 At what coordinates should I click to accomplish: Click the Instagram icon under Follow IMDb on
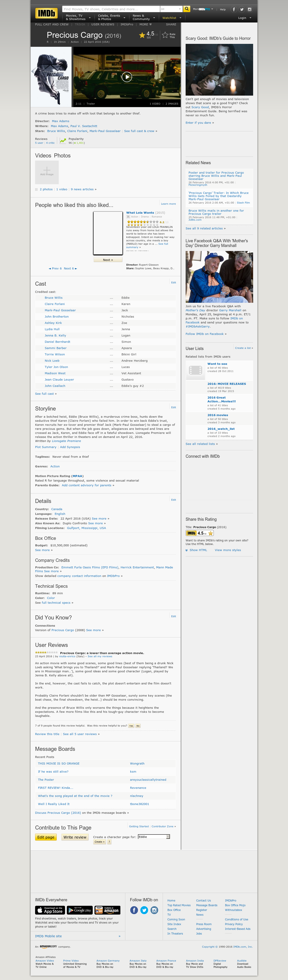154,910
